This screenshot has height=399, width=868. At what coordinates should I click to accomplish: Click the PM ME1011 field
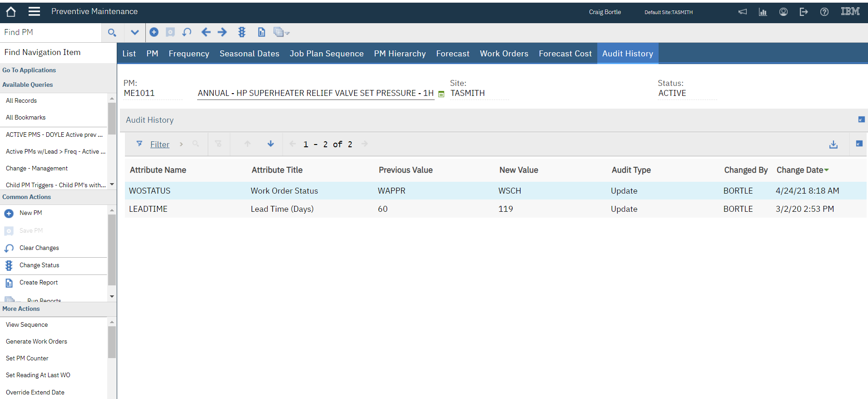point(153,93)
